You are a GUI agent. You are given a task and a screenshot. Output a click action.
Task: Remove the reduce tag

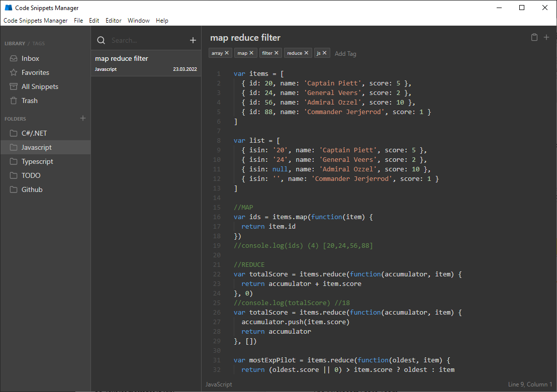(306, 53)
